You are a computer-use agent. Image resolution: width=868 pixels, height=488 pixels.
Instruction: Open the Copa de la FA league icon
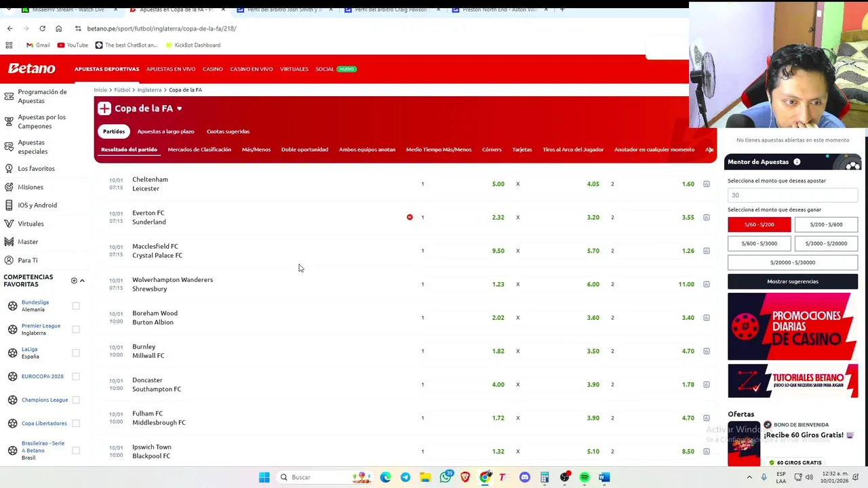(104, 108)
